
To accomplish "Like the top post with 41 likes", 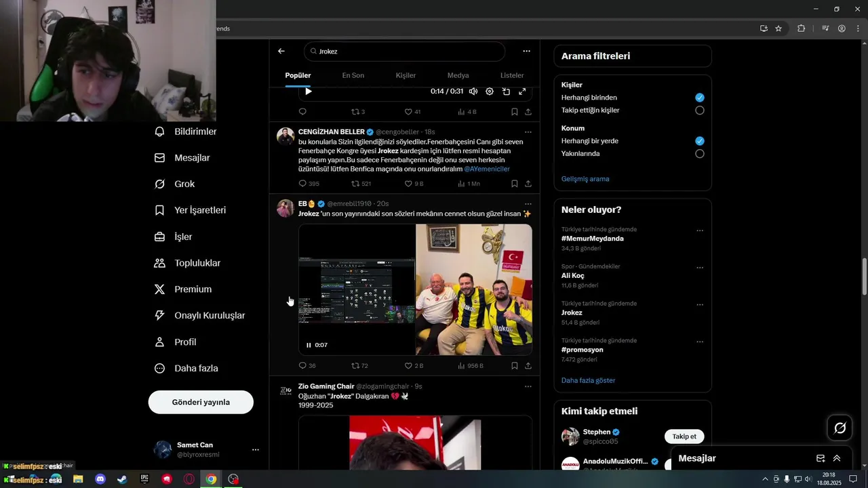I will tap(412, 112).
